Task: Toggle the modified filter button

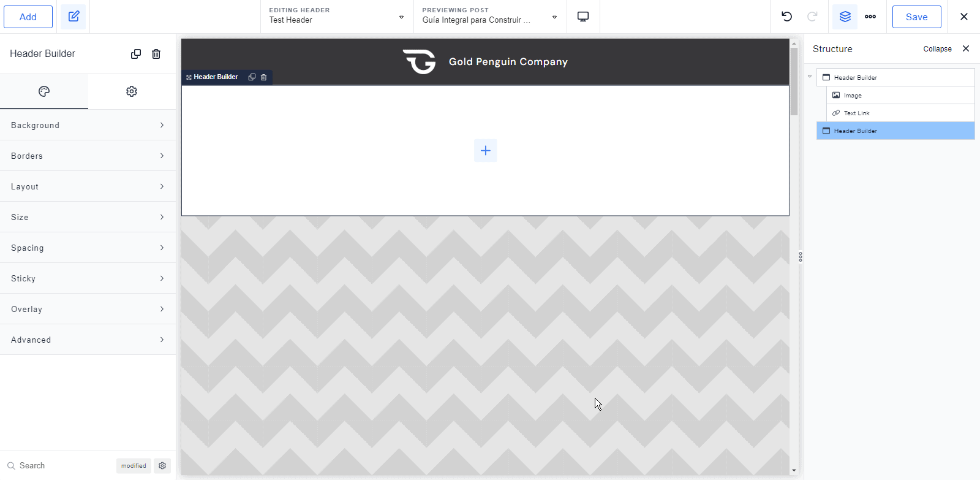Action: [x=134, y=466]
